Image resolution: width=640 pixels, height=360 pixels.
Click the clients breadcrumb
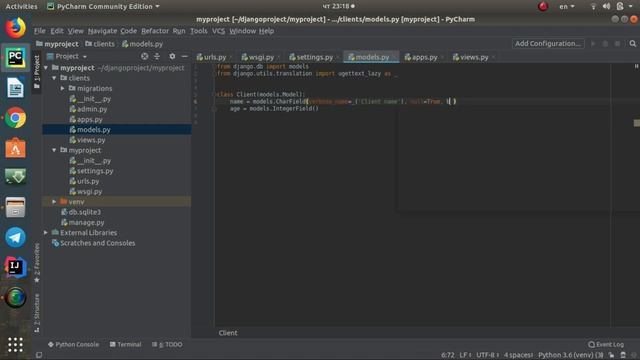click(100, 44)
